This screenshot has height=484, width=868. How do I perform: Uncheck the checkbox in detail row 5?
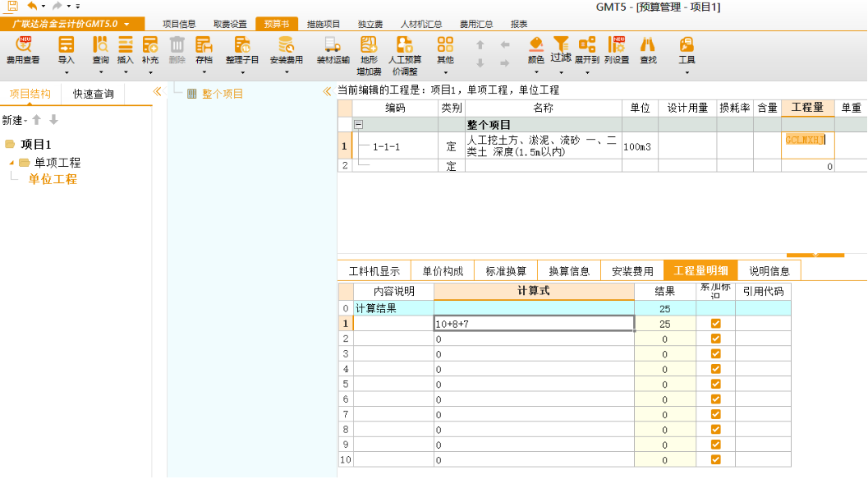pyautogui.click(x=715, y=384)
